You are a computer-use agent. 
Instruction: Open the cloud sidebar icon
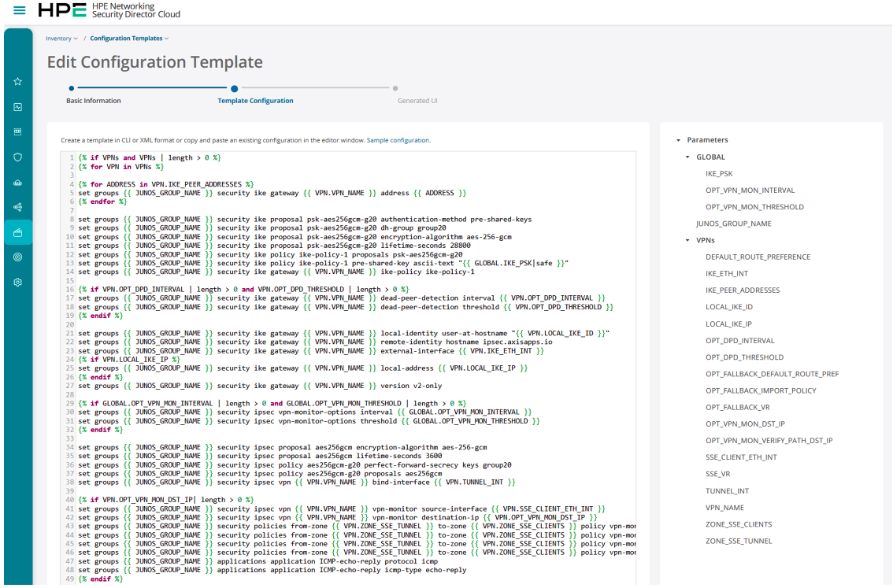17,183
